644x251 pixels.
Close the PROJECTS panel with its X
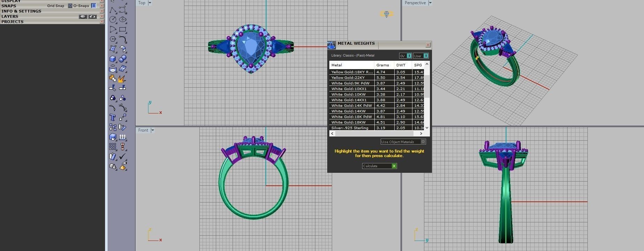point(102,22)
